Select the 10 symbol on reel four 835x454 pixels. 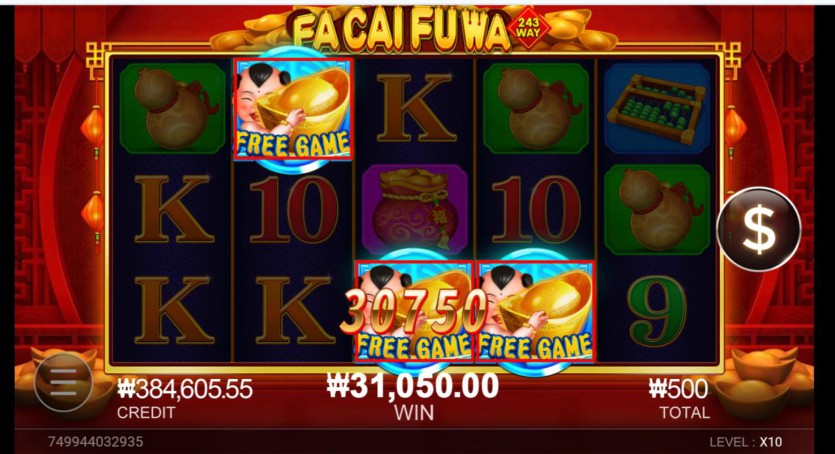[536, 210]
